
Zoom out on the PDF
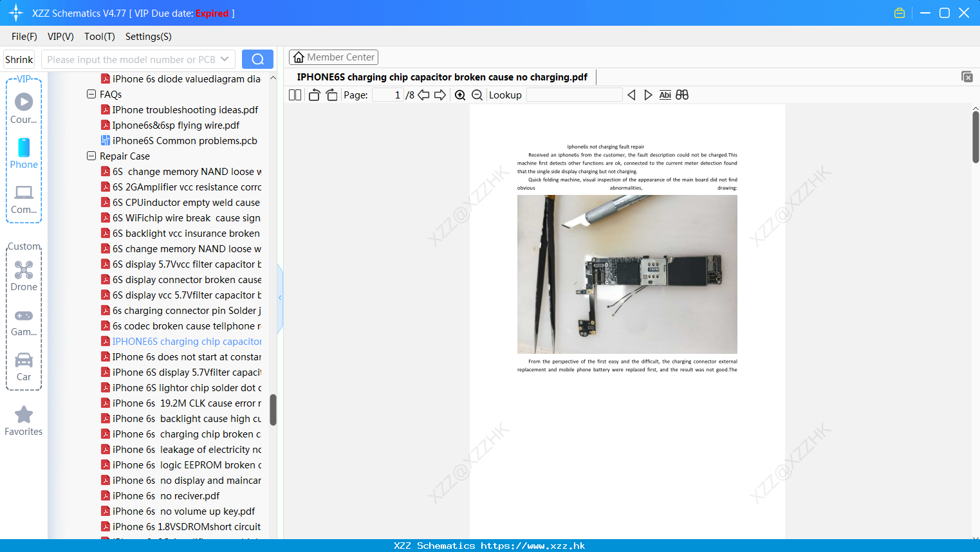tap(477, 95)
